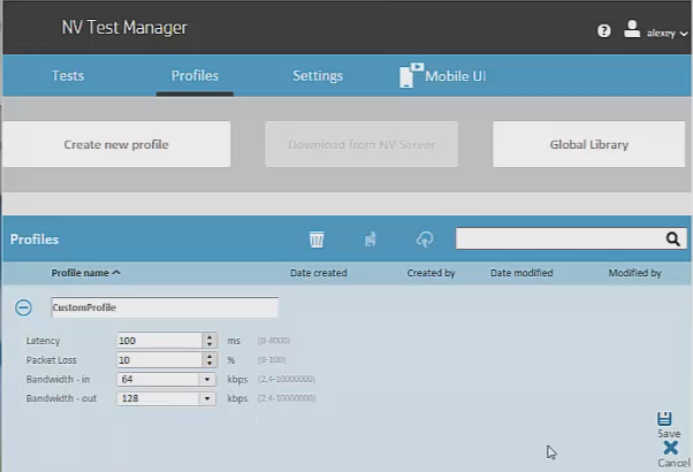This screenshot has height=472, width=693.
Task: Click the Create new profile button
Action: click(x=116, y=144)
